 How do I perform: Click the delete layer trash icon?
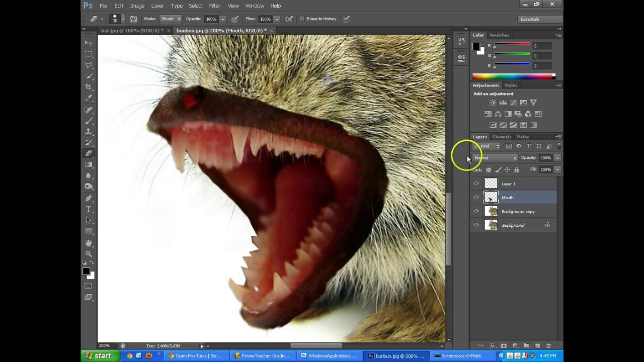548,346
